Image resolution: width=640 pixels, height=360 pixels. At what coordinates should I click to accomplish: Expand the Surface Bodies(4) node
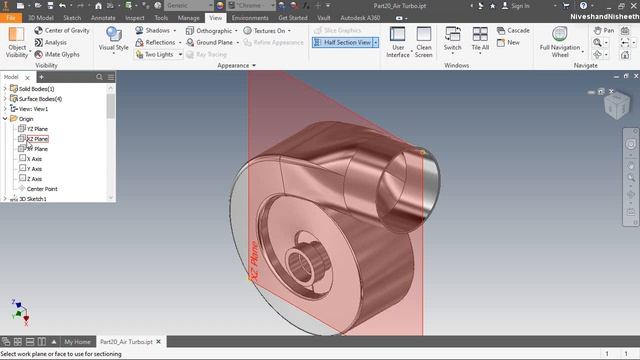point(5,99)
